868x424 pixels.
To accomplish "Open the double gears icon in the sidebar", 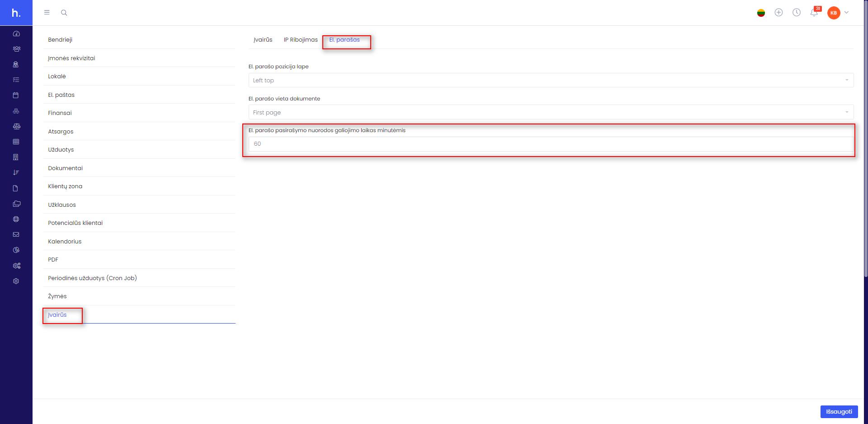I will tap(16, 266).
